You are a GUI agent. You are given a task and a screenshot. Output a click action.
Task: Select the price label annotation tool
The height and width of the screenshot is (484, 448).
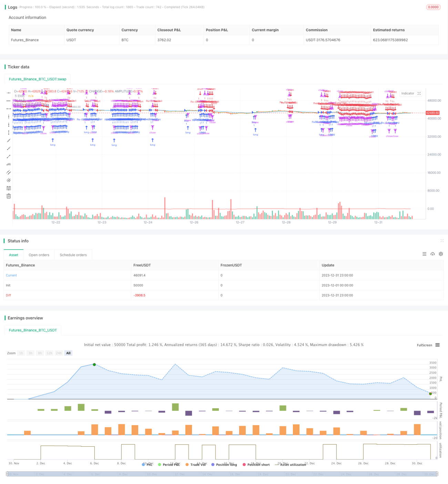pyautogui.click(x=9, y=164)
